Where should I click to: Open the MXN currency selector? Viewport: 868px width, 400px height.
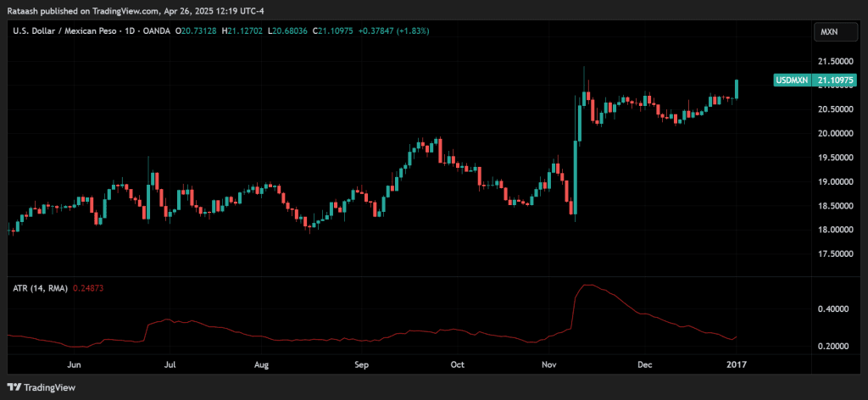[828, 31]
